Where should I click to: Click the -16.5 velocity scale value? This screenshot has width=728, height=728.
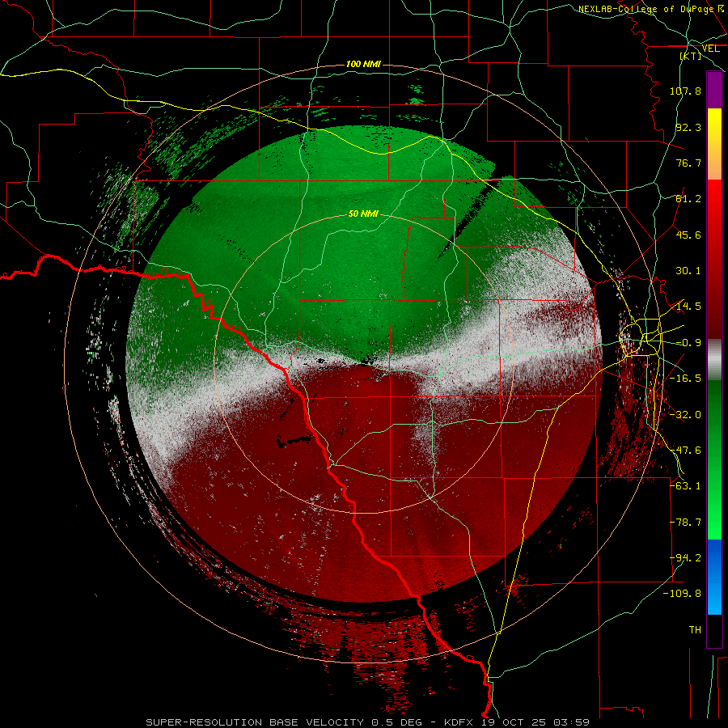[685, 379]
